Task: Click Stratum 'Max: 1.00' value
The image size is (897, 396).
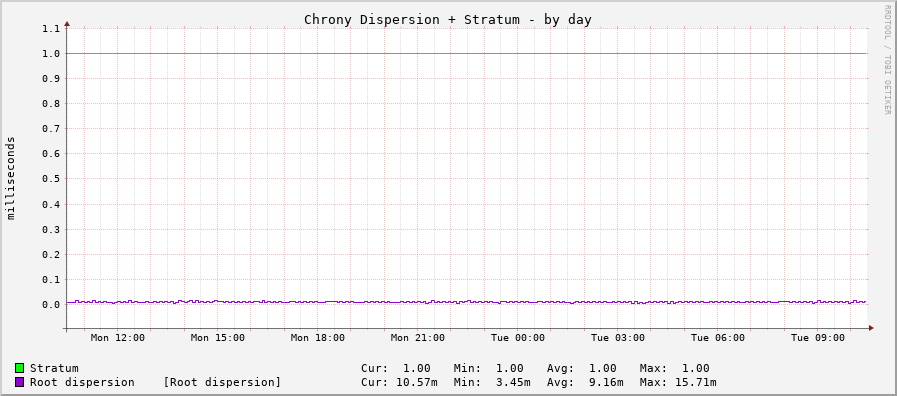Action: coord(674,369)
